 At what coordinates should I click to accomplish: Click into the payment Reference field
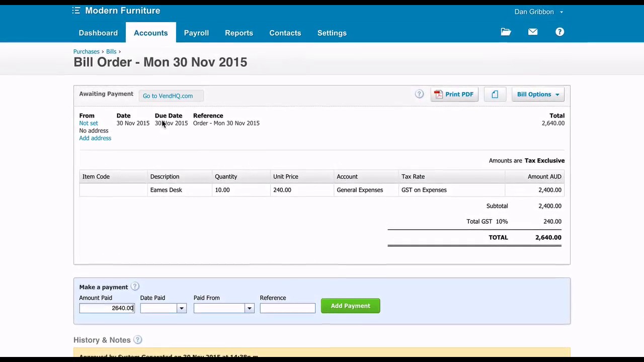point(288,308)
